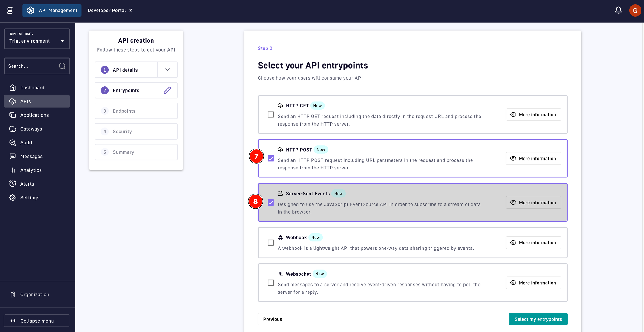Open Gateways in the sidebar
This screenshot has width=644, height=332.
(37, 129)
